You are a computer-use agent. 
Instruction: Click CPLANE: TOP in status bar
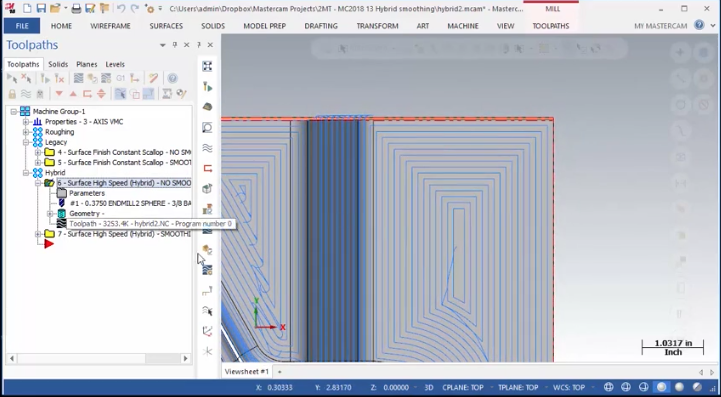[x=463, y=387]
